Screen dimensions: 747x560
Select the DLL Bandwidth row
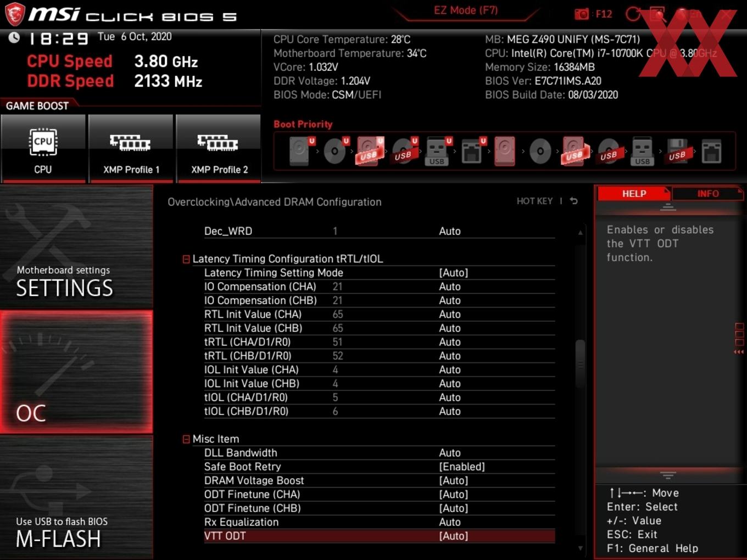coord(379,453)
